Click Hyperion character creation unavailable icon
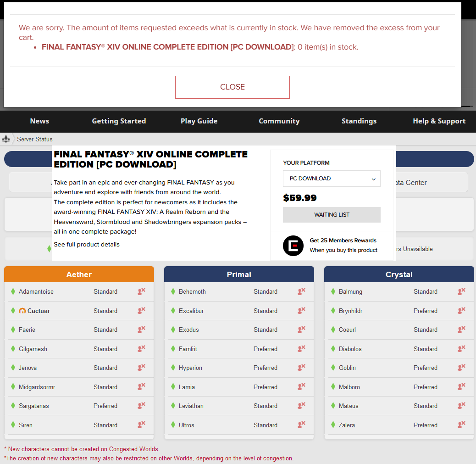 click(301, 368)
